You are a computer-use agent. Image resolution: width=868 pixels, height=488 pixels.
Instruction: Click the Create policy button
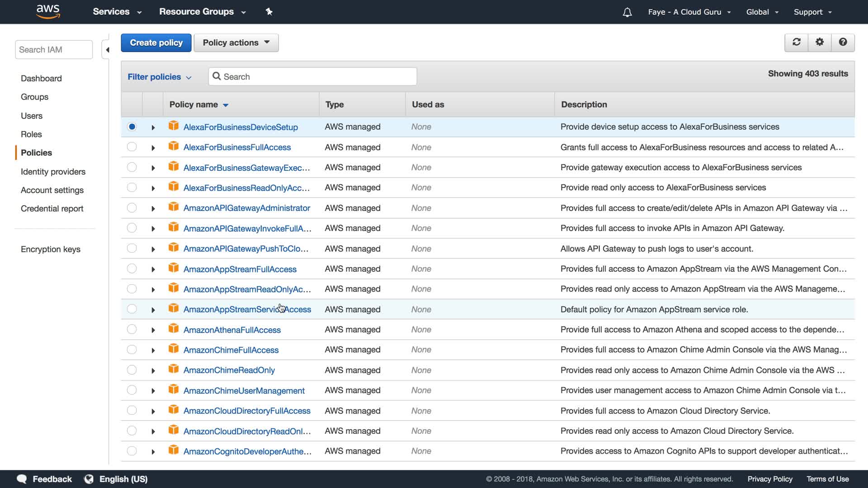(x=156, y=42)
